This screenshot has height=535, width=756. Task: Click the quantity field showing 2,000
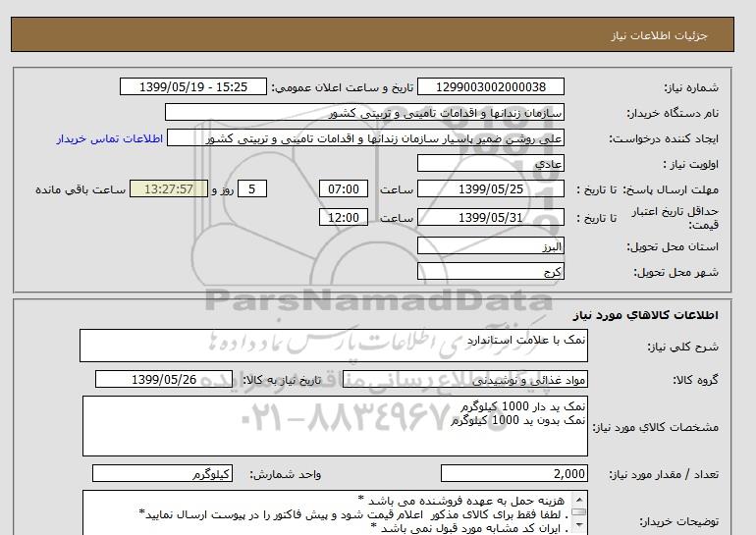pyautogui.click(x=513, y=474)
